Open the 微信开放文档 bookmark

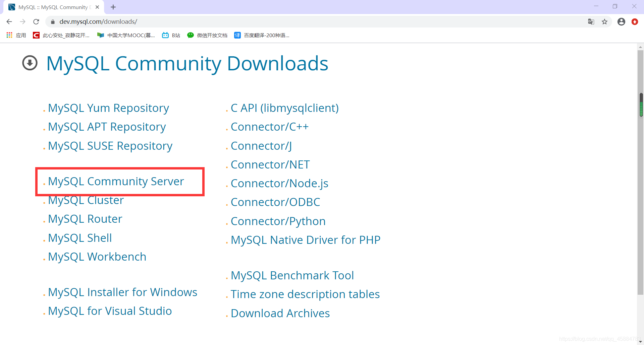(207, 35)
